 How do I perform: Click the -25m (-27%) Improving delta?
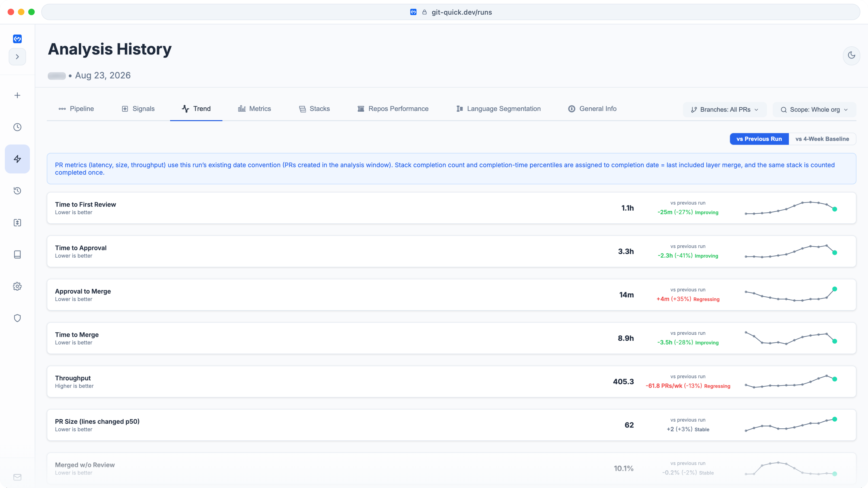click(x=688, y=212)
